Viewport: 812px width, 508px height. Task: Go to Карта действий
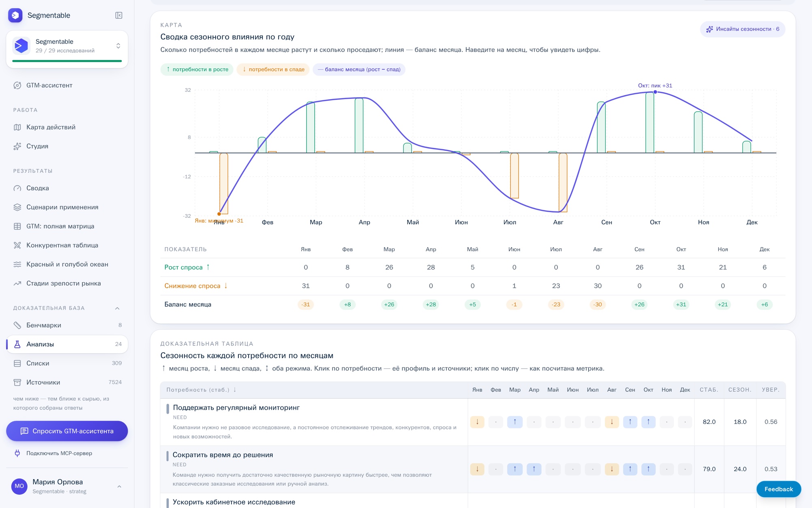pos(67,127)
